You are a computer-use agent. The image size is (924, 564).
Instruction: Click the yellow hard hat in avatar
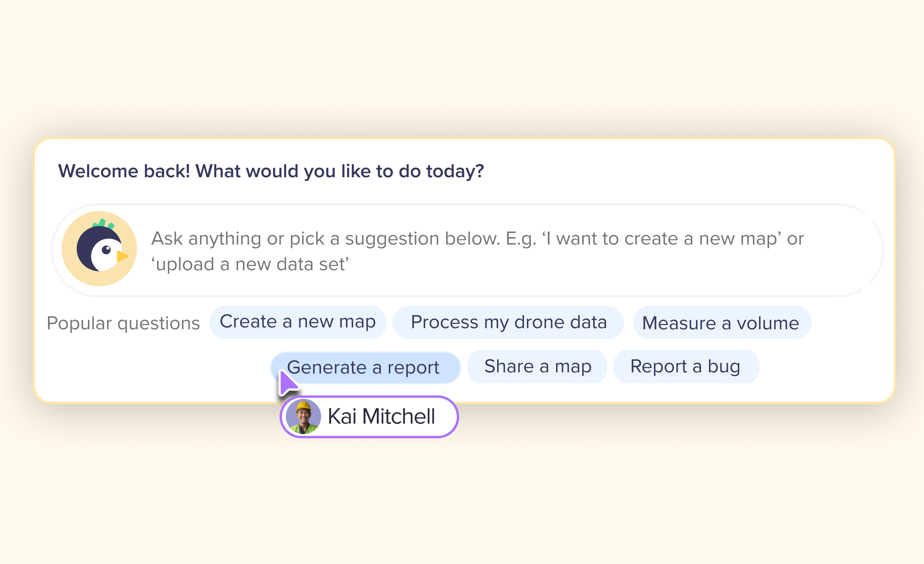pos(304,406)
